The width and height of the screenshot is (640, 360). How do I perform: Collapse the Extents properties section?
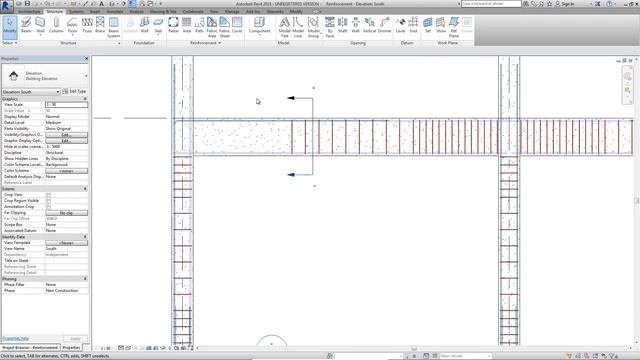(85, 189)
